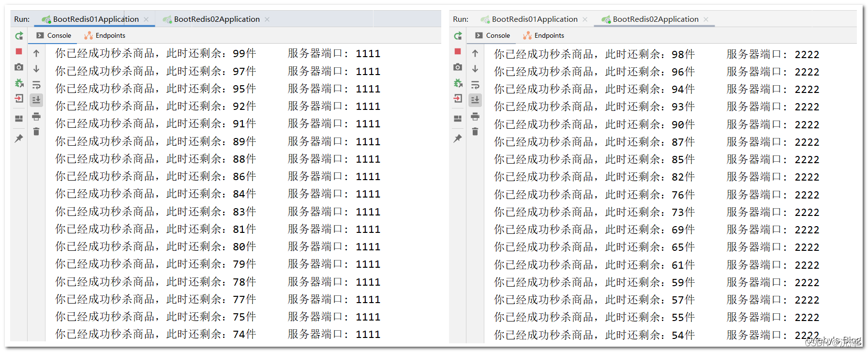
Task: Open Console tab in port 1111 panel
Action: coord(54,35)
